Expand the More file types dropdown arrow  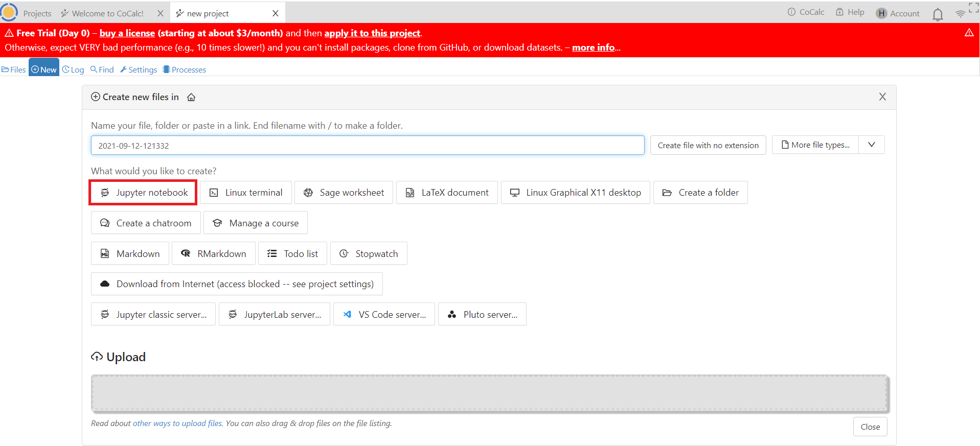872,145
